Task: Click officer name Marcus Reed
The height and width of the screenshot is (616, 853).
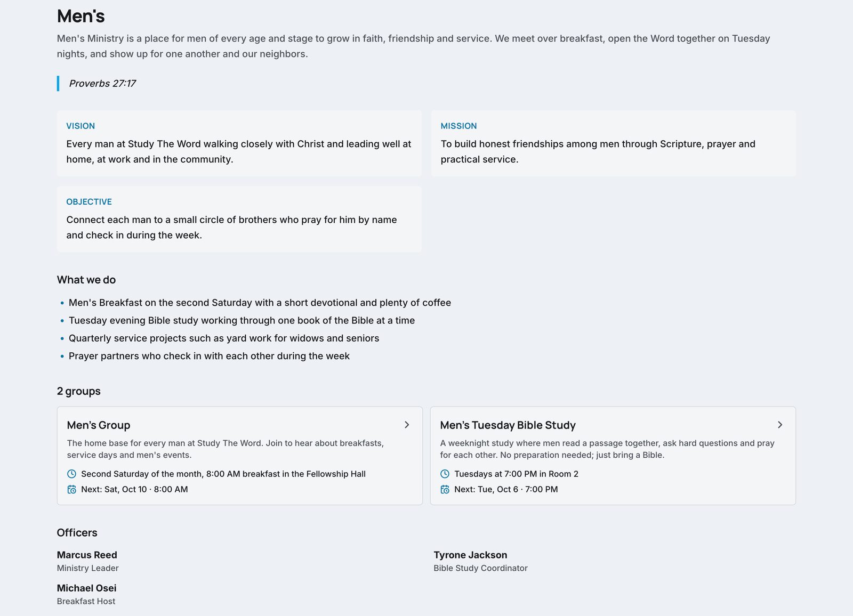Action: (x=87, y=555)
